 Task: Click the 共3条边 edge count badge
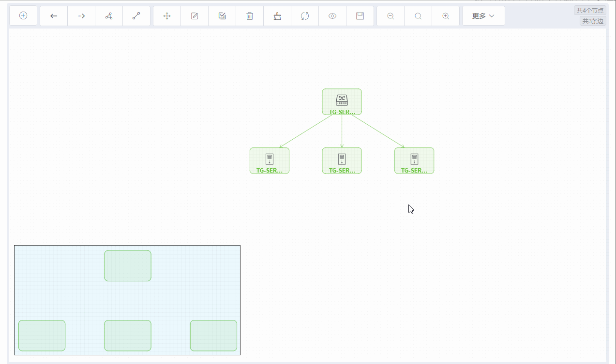click(x=593, y=21)
